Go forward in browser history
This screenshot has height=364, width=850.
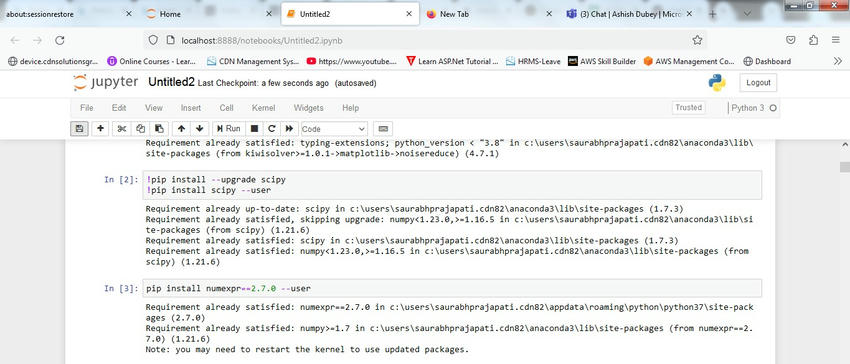point(37,40)
